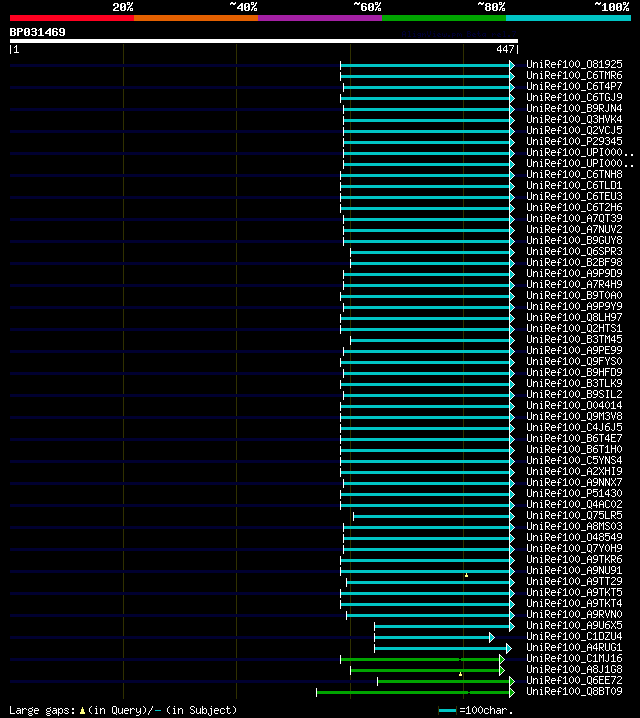Click the cyan ~100% identity legend segment
Image resolution: width=640 pixels, height=718 pixels.
coord(569,18)
